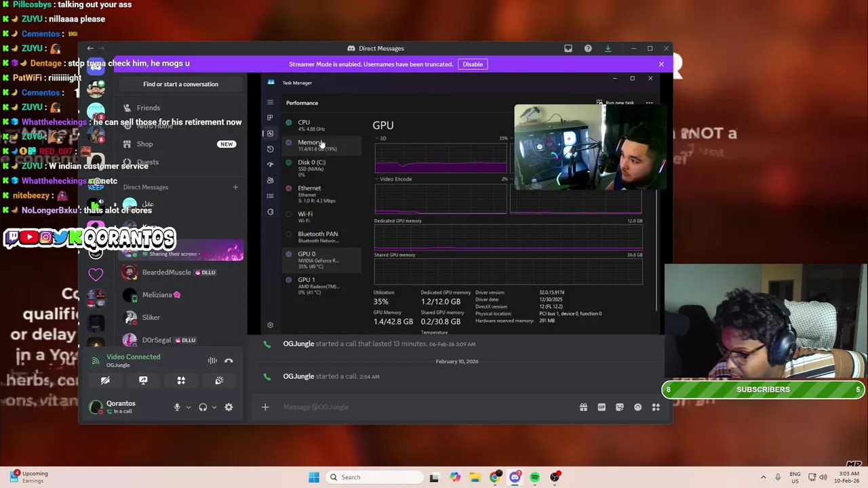
Task: Open the DM that is sharing their screen
Action: (180, 251)
